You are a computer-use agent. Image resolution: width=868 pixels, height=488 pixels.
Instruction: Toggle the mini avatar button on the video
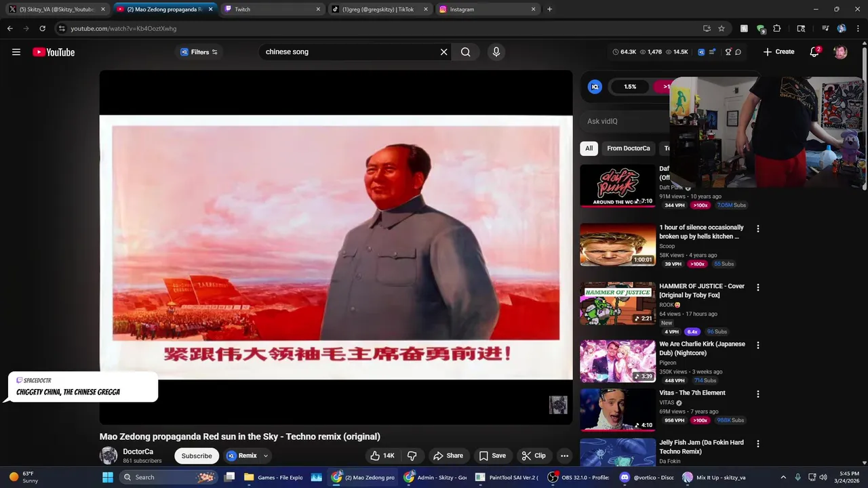click(558, 405)
